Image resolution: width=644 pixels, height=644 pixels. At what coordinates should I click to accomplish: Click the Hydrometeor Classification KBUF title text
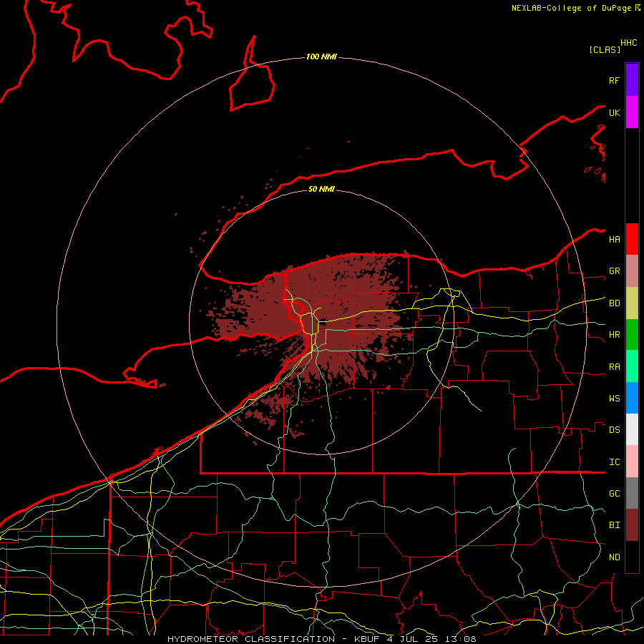[x=321, y=639]
